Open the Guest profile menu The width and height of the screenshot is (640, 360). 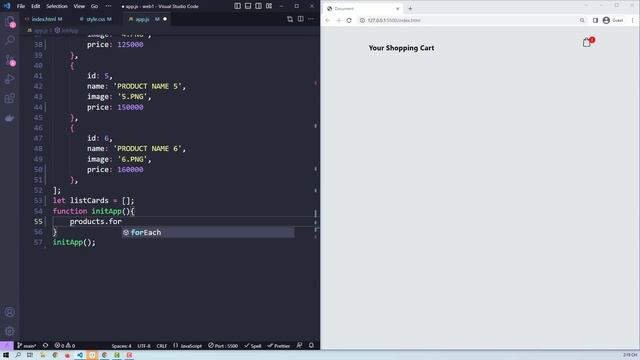(x=613, y=20)
